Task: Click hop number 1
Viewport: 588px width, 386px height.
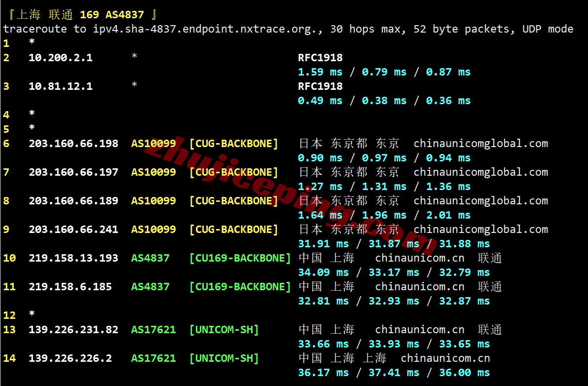Action: click(x=6, y=43)
